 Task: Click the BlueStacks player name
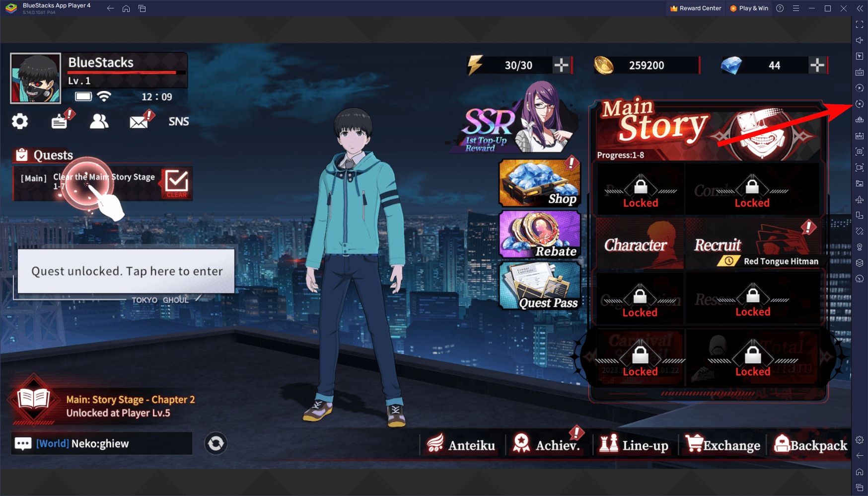[x=101, y=63]
